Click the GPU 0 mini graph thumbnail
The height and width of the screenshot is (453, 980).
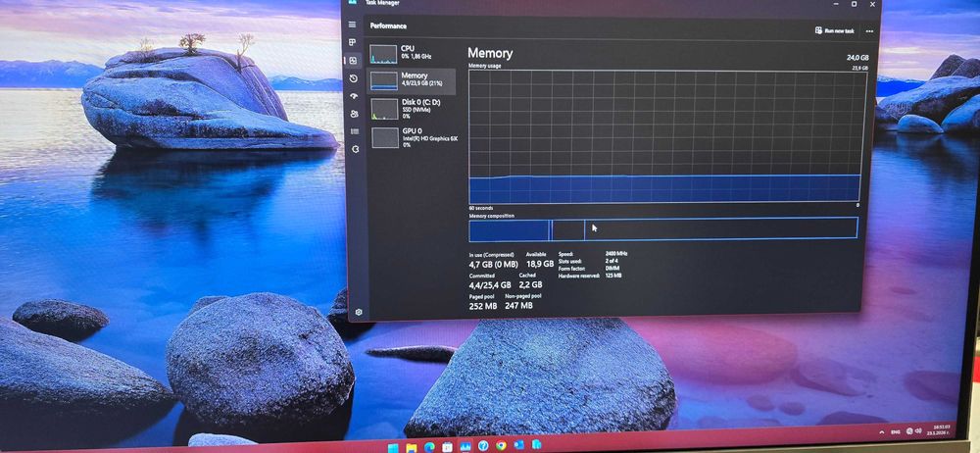(385, 137)
